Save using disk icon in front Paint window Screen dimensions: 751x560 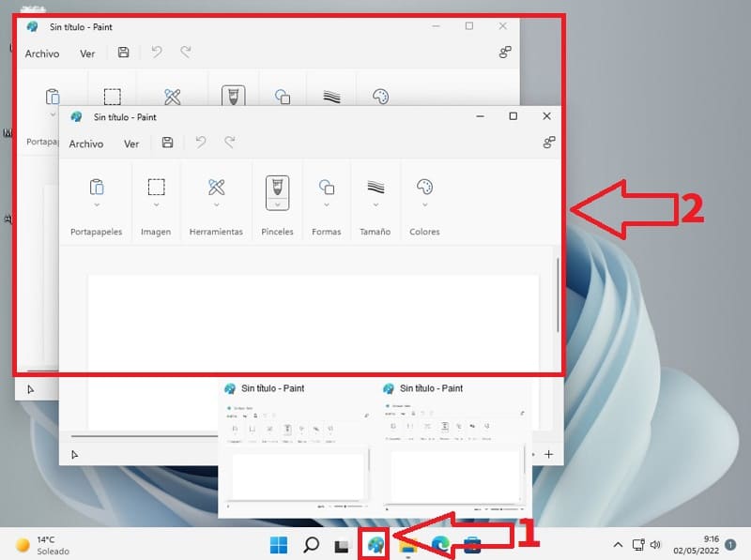pyautogui.click(x=167, y=143)
